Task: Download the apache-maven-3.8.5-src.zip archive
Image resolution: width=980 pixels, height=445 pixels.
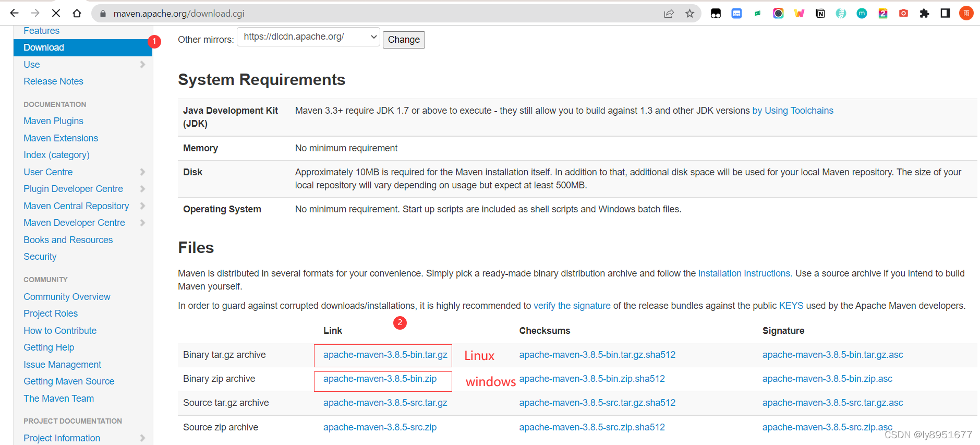Action: [x=380, y=427]
